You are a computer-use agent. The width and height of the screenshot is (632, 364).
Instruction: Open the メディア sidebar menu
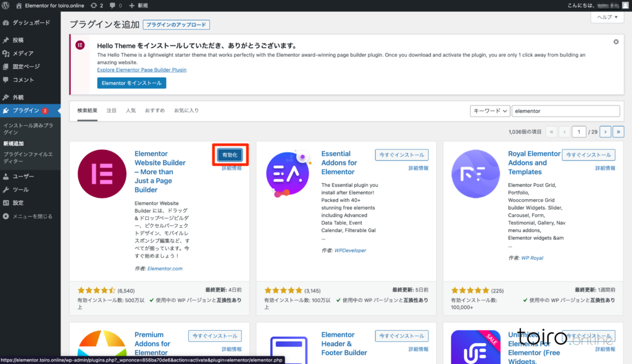coord(23,54)
